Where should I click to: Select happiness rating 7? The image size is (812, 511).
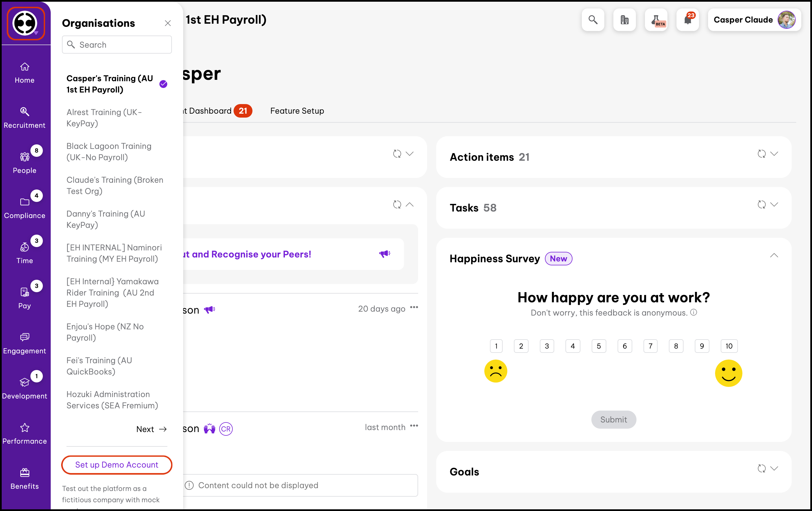tap(650, 346)
